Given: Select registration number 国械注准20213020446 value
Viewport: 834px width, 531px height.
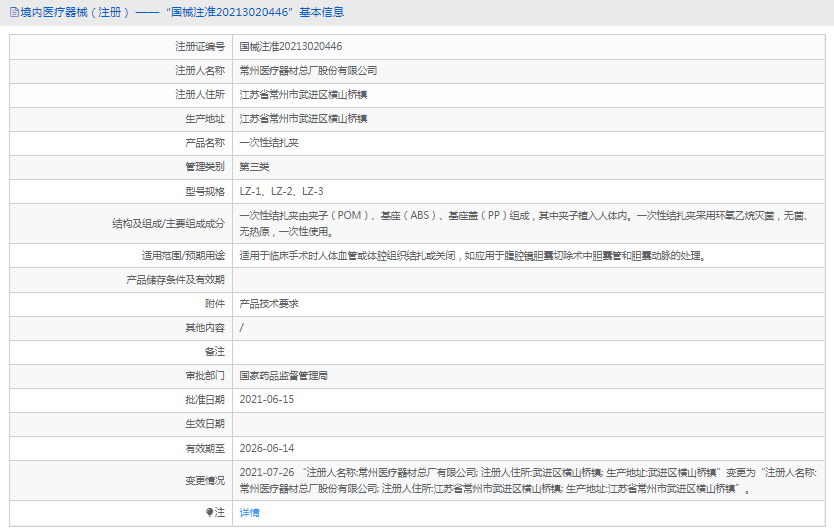Looking at the screenshot, I should pyautogui.click(x=290, y=47).
